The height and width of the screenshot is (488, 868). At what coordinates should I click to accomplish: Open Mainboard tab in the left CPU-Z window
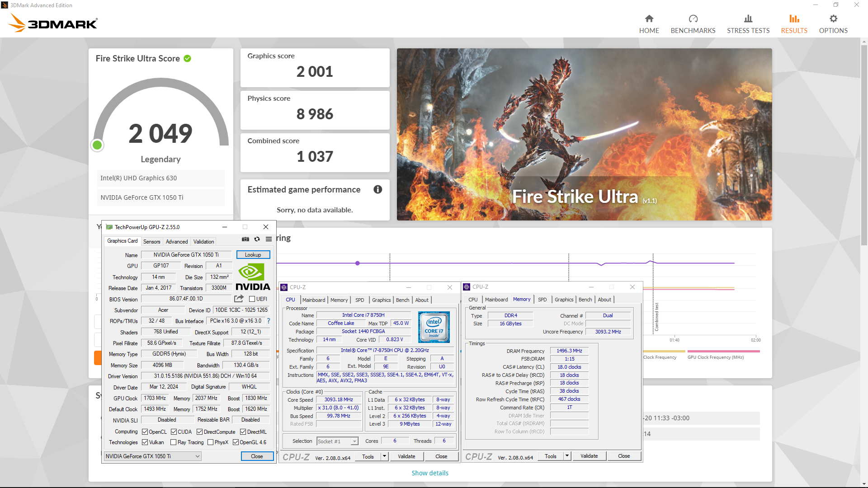click(314, 300)
